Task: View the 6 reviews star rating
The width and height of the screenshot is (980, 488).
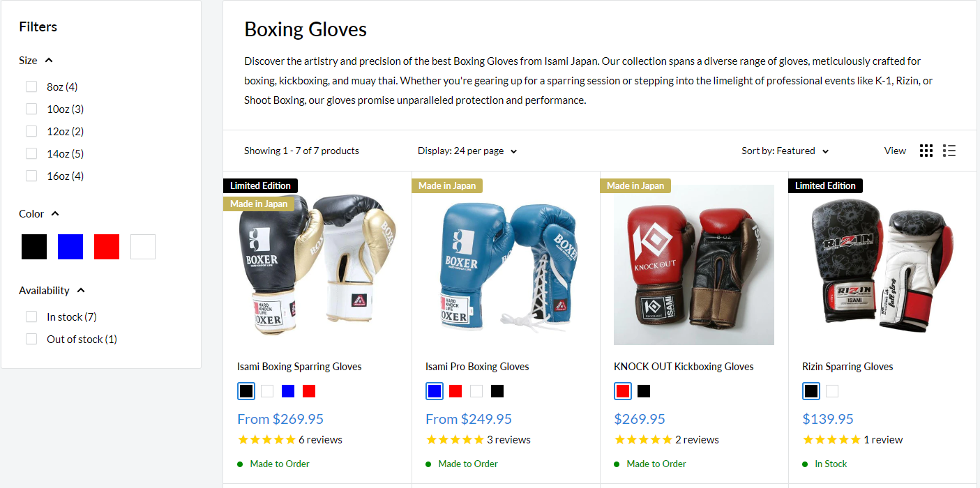Action: click(x=290, y=440)
